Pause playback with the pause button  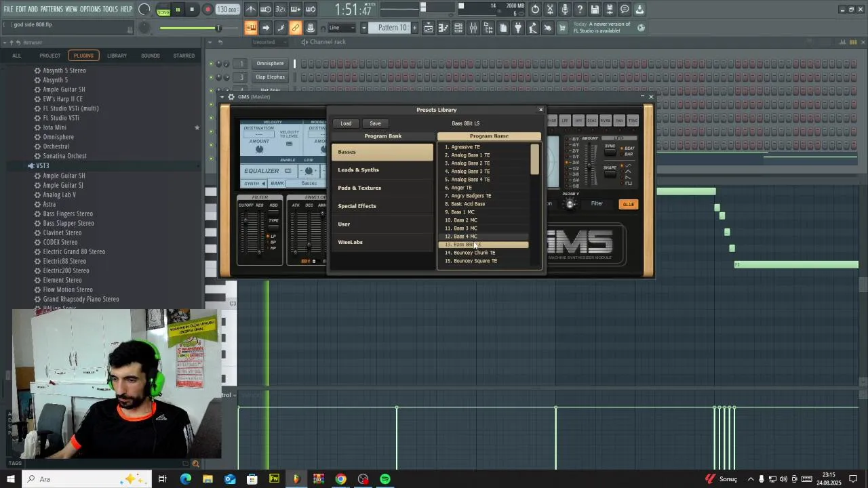178,9
